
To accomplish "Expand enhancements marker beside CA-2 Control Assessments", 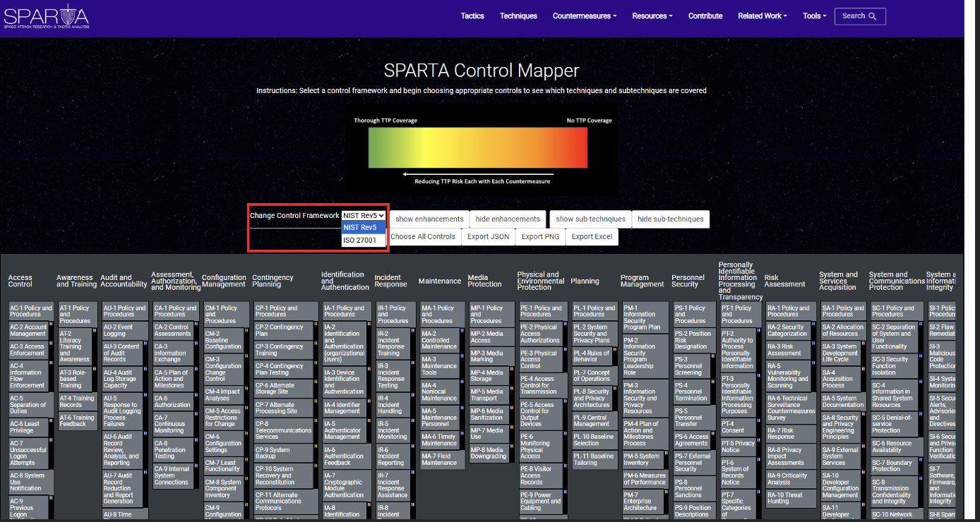I will click(x=195, y=324).
